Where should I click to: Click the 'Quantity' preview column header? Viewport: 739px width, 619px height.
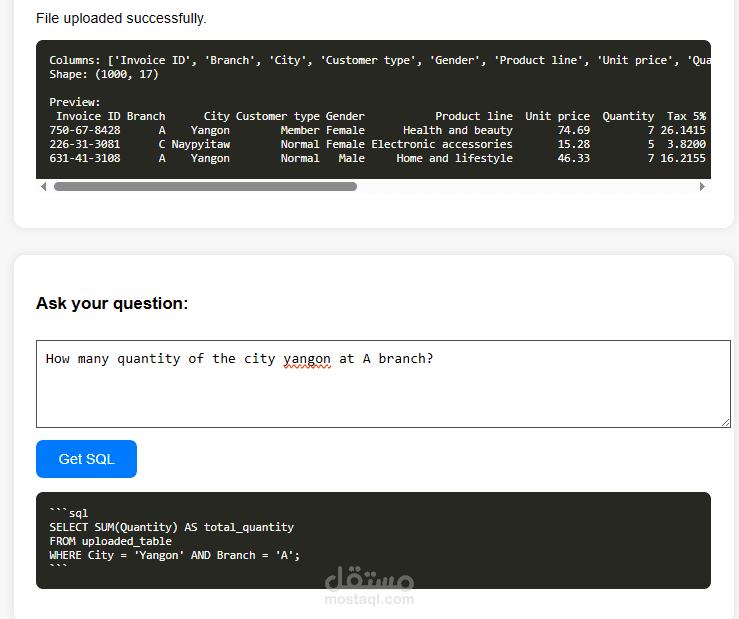628,116
